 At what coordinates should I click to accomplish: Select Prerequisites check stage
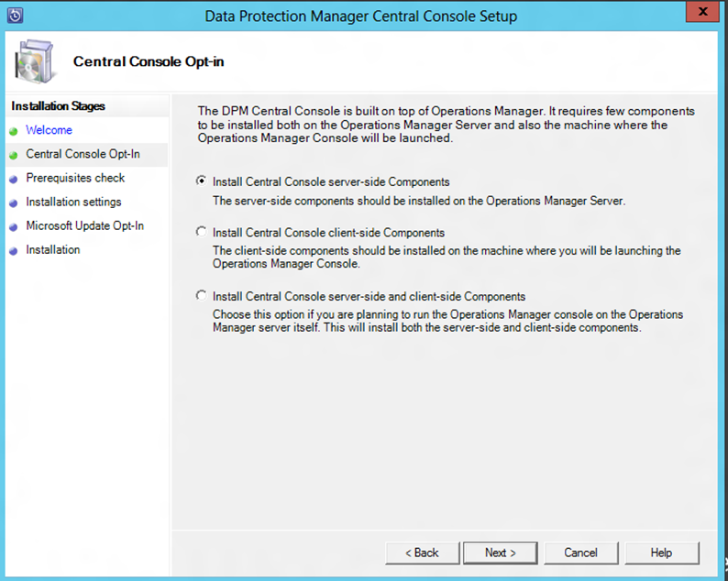tap(75, 178)
